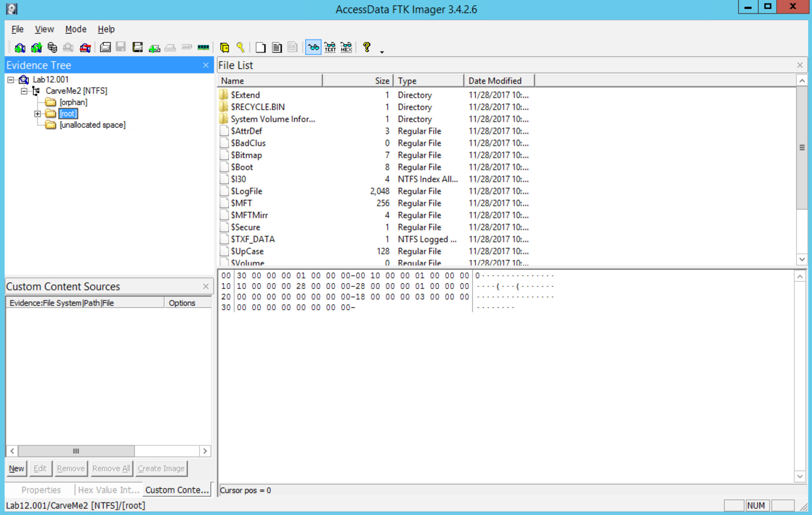Collapse the CarveMe2 [NTFS] tree node
Viewport: 812px width, 515px height.
click(24, 91)
